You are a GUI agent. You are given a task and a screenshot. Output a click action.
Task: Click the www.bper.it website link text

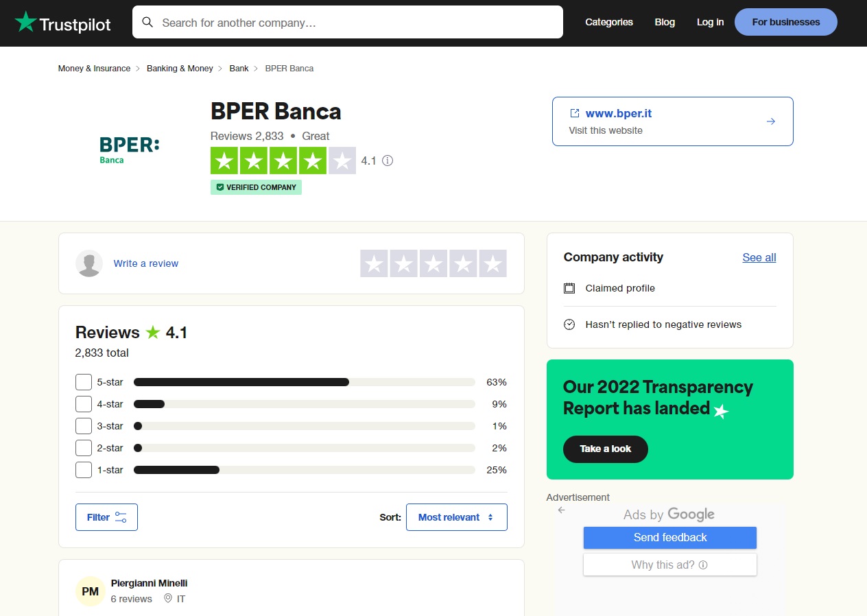619,113
